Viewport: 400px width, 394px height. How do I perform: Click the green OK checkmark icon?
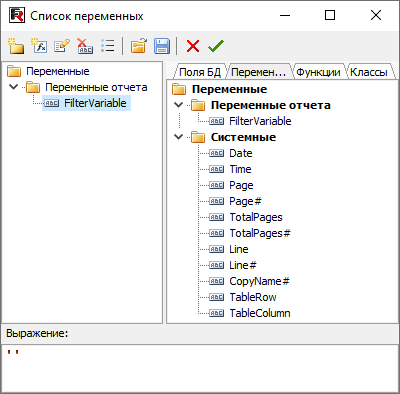pyautogui.click(x=216, y=46)
